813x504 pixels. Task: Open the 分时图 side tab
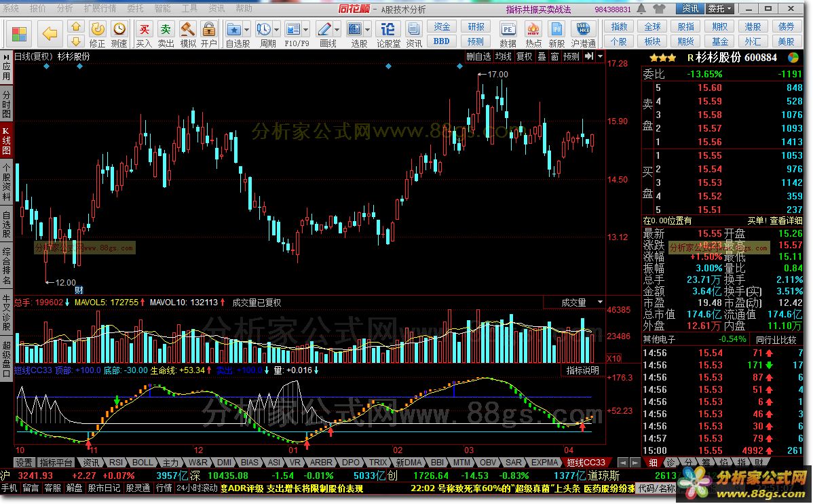[6, 104]
